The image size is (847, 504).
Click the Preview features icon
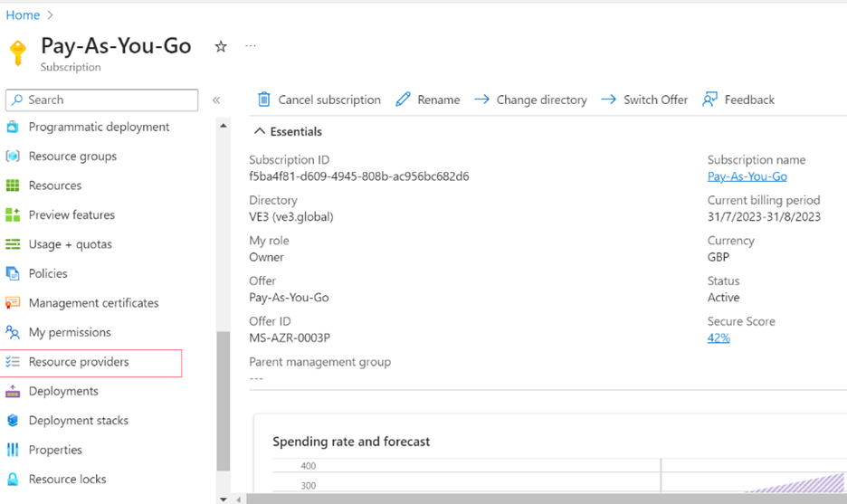point(13,215)
